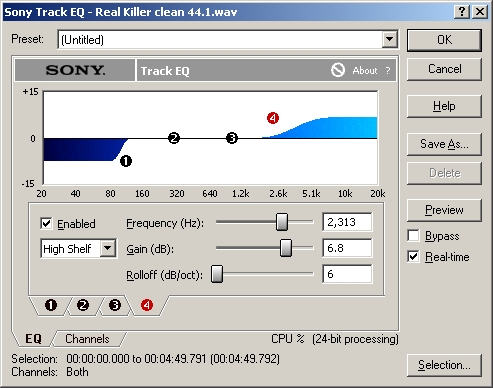Select band 1 node on the EQ graph

coord(126,161)
